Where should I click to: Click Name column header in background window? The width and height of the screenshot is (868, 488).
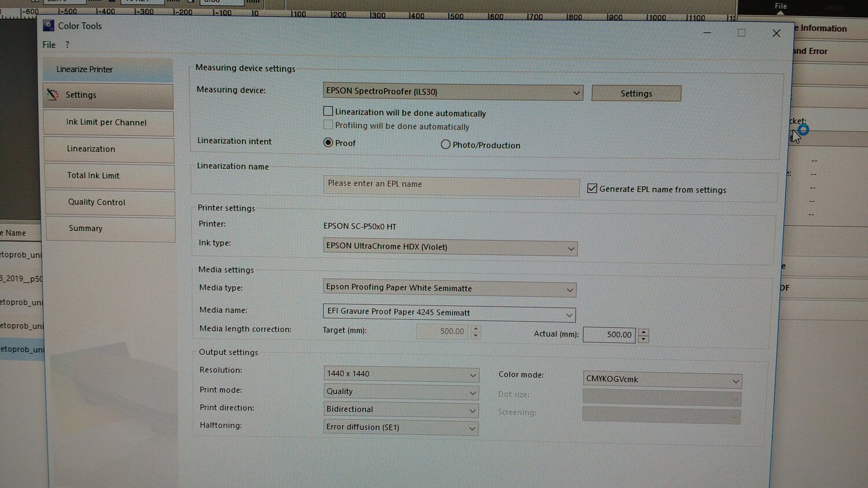coord(20,233)
